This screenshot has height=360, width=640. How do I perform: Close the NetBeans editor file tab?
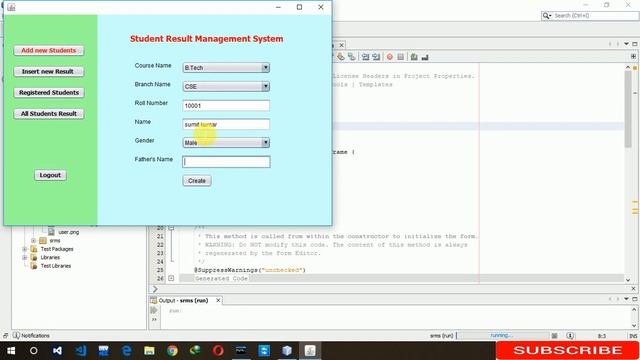[x=342, y=45]
